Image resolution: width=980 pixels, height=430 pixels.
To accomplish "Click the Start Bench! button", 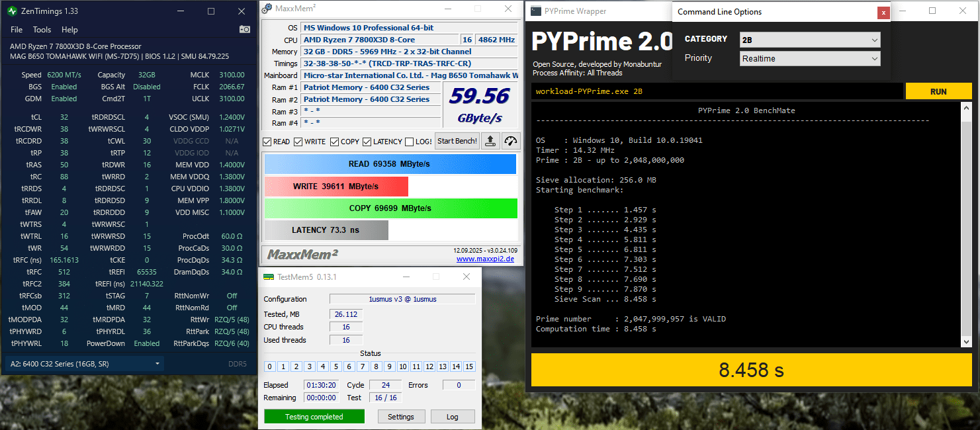I will 457,141.
